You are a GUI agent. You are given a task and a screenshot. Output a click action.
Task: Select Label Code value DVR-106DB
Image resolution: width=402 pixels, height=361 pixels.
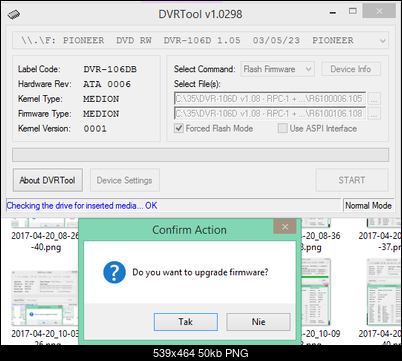[x=110, y=69]
